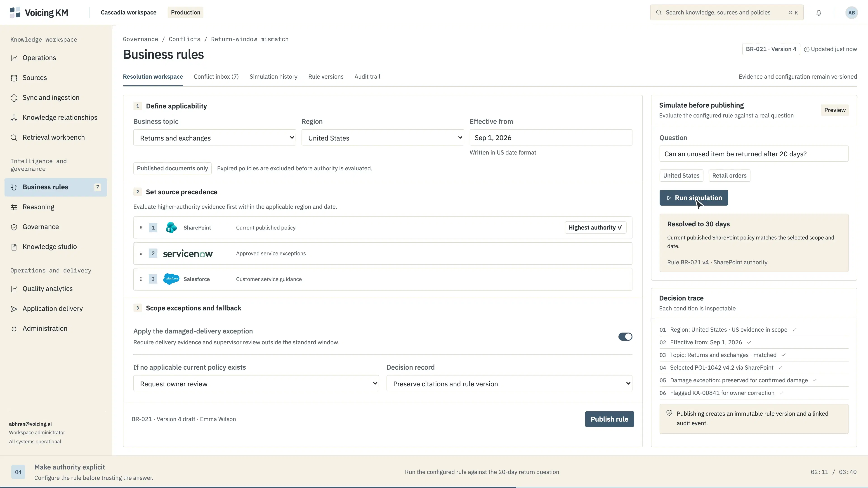Follow the Conflicts breadcrumb link
Image resolution: width=868 pixels, height=488 pixels.
click(184, 39)
